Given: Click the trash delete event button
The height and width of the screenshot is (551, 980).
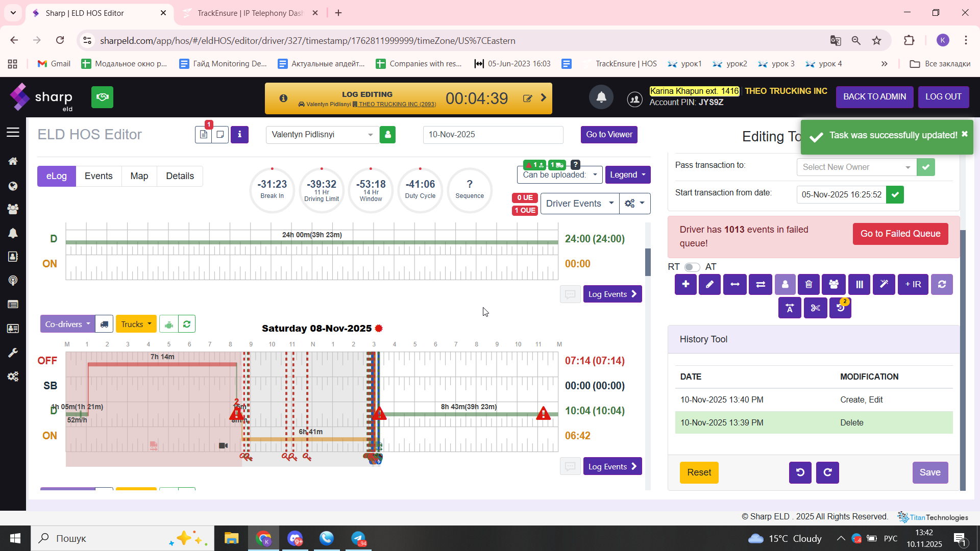Looking at the screenshot, I should coord(809,285).
